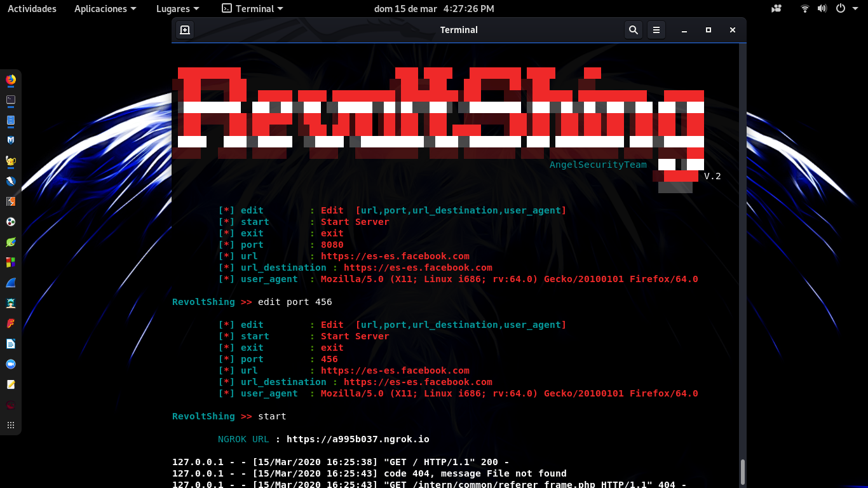Launch the green leaf pen icon in dock
868x488 pixels.
(11, 242)
